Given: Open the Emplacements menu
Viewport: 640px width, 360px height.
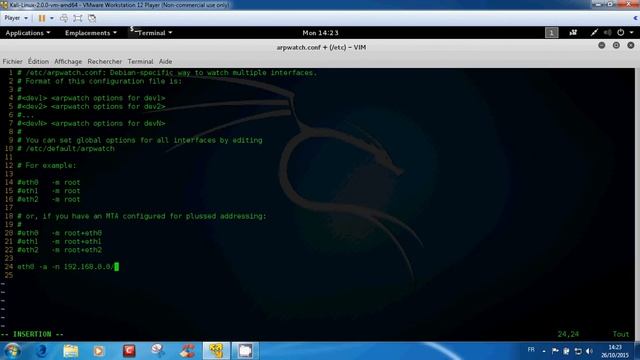Looking at the screenshot, I should tap(91, 33).
